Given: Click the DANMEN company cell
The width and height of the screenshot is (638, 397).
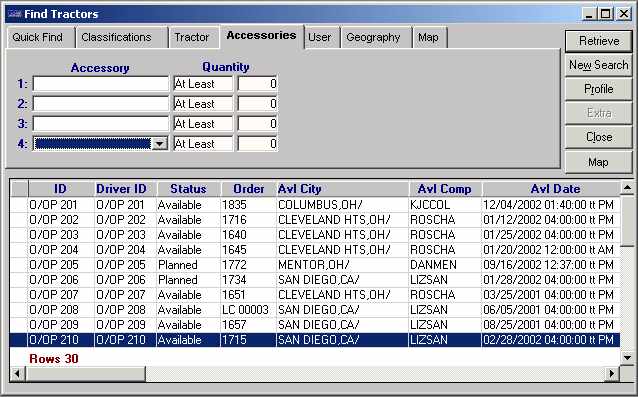Looking at the screenshot, I should coord(445,265).
